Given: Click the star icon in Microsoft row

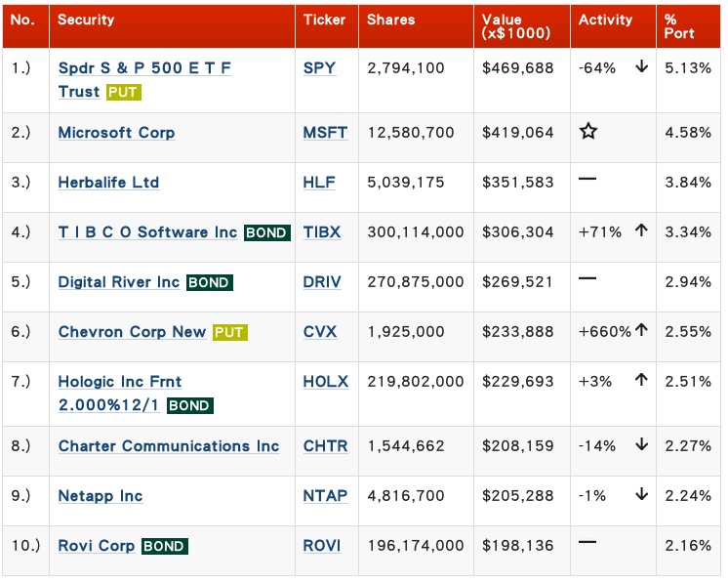Looking at the screenshot, I should (588, 132).
